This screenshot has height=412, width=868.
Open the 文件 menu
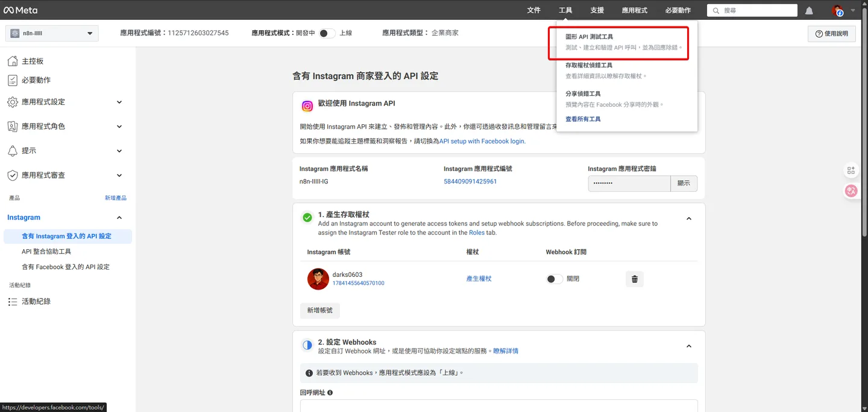click(533, 10)
